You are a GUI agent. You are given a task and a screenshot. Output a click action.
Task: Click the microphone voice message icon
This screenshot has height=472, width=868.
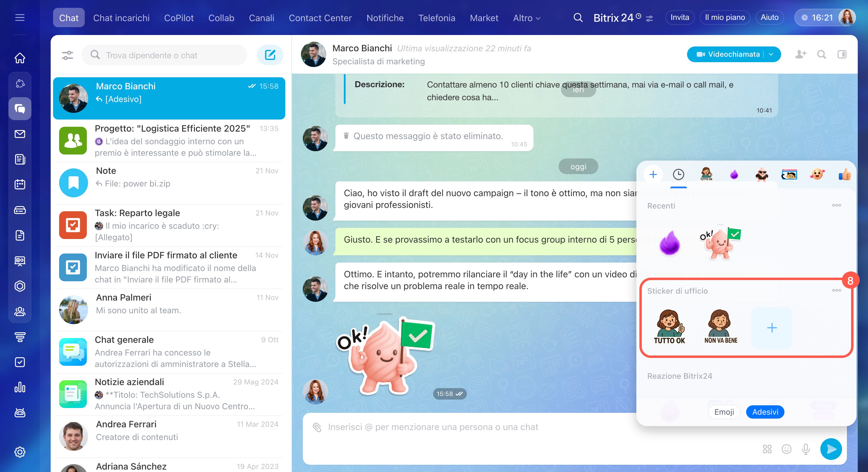pyautogui.click(x=806, y=449)
